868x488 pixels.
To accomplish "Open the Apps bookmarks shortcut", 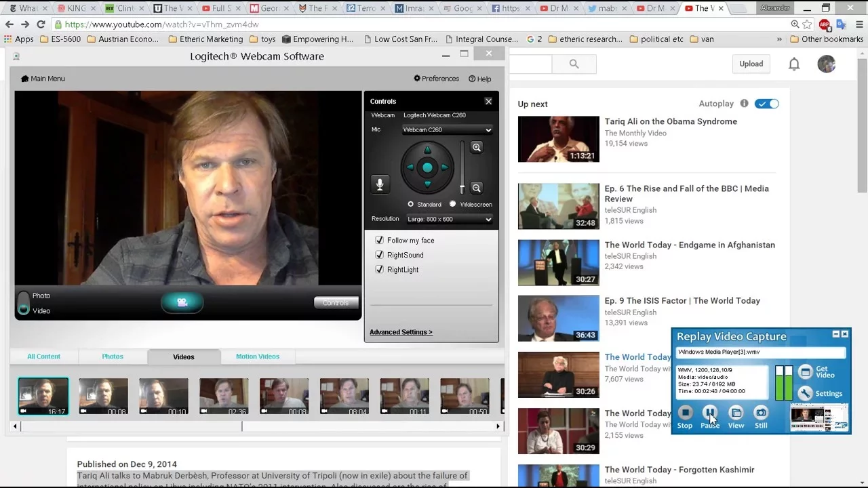I will (x=18, y=39).
